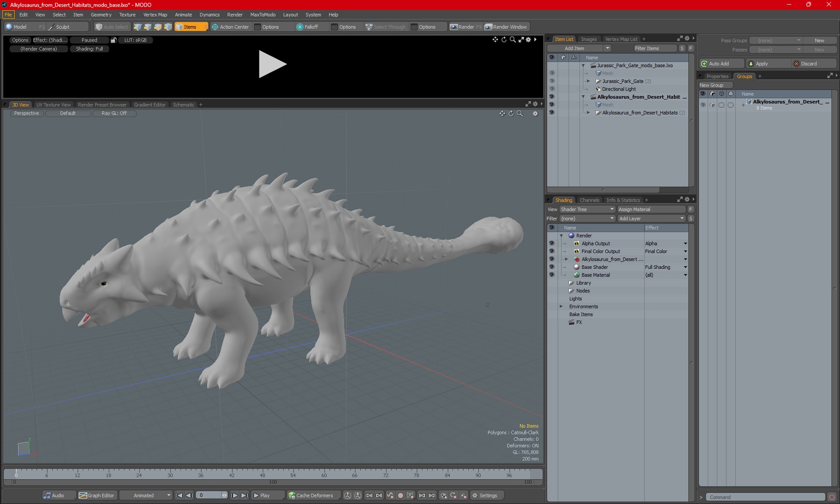The width and height of the screenshot is (840, 504).
Task: Click the 3D viewport zoom magnifier icon
Action: [520, 113]
